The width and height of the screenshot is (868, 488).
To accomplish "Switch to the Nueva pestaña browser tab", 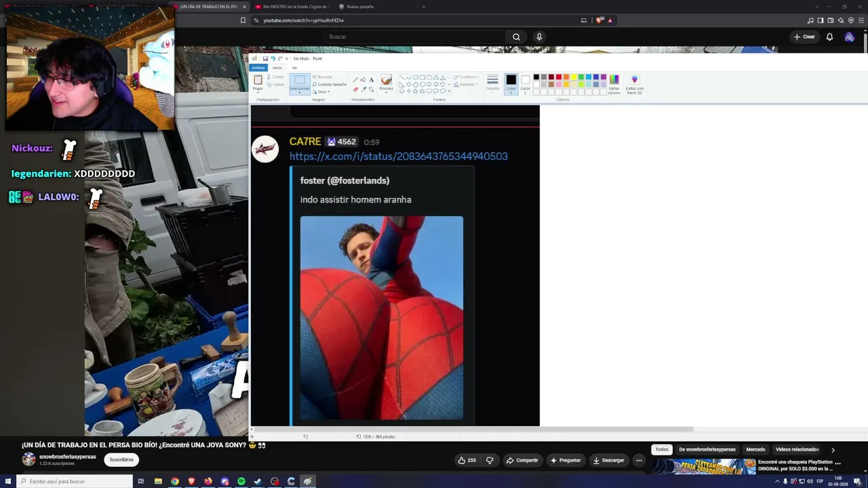I will pyautogui.click(x=359, y=7).
